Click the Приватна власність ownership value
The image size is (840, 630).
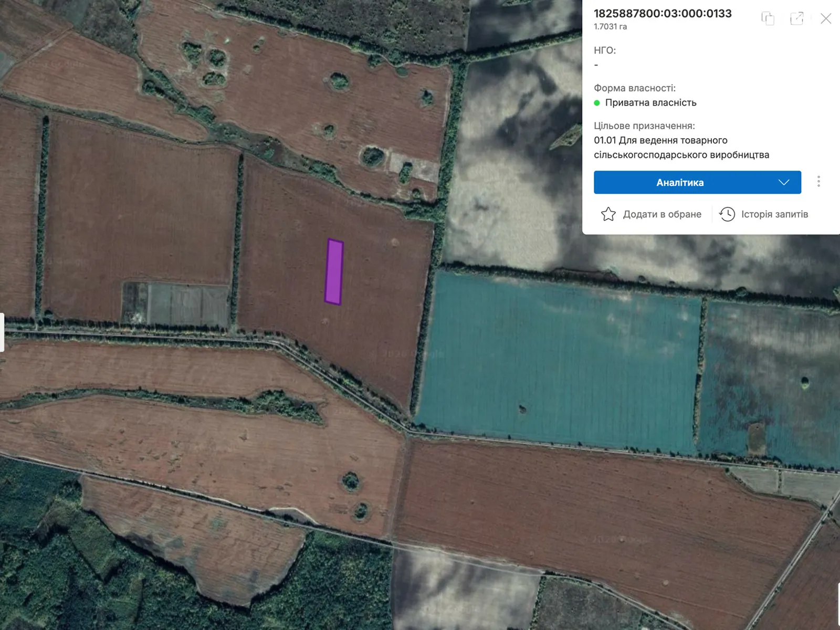coord(650,103)
